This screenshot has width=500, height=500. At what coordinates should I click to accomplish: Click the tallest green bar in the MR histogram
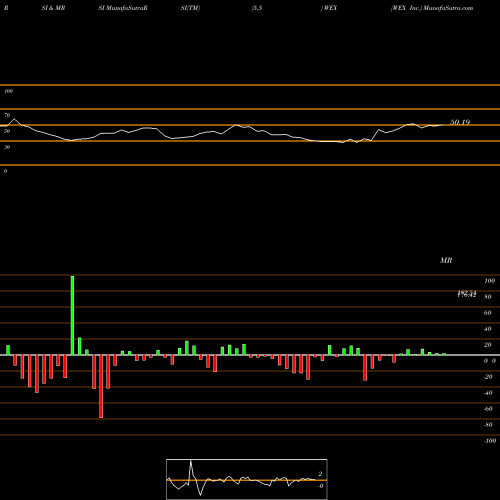(x=72, y=315)
